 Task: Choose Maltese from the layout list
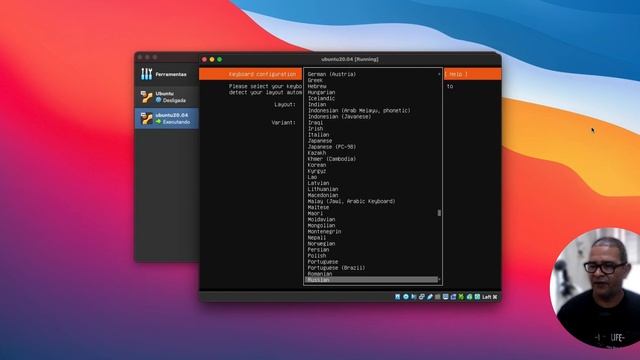(318, 207)
